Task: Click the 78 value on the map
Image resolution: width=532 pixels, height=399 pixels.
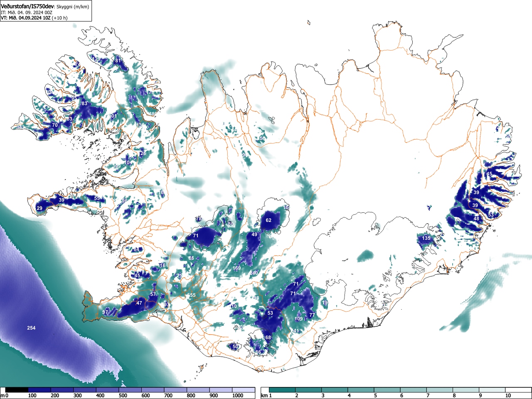Action: pos(199,219)
